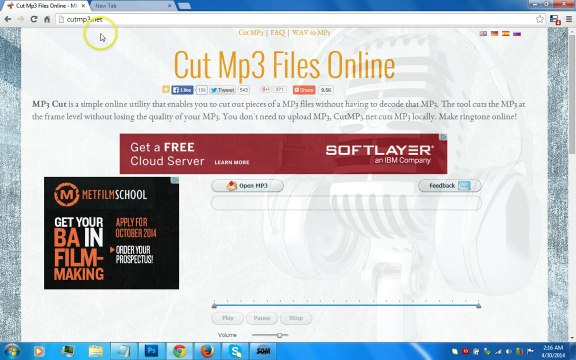
Task: Open the SOM app on the taskbar
Action: (x=263, y=352)
